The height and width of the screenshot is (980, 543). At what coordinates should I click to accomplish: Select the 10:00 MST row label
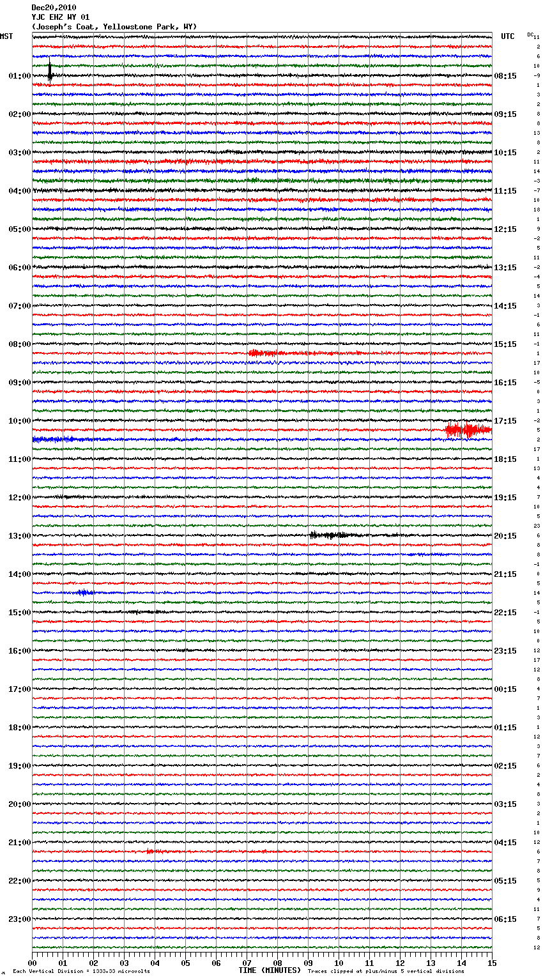(x=19, y=421)
